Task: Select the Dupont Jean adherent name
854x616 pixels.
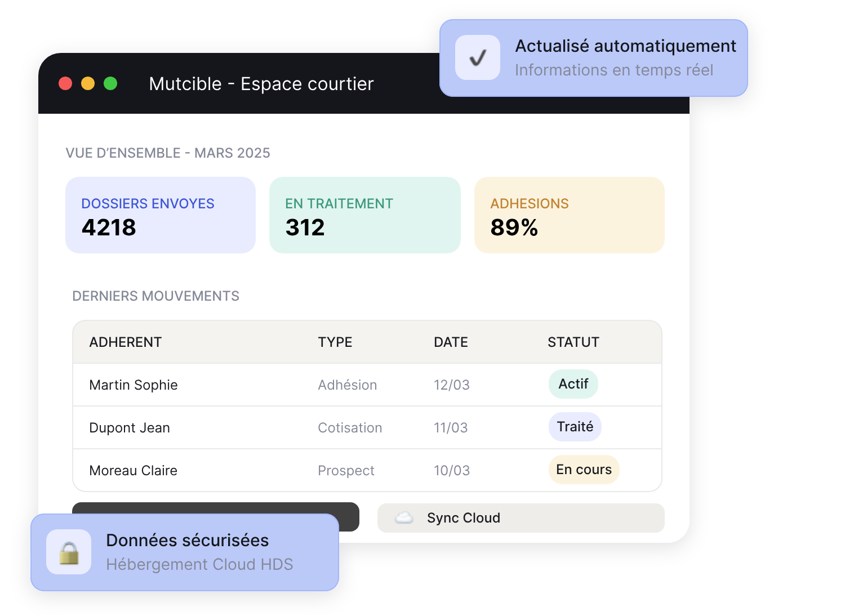Action: 130,428
